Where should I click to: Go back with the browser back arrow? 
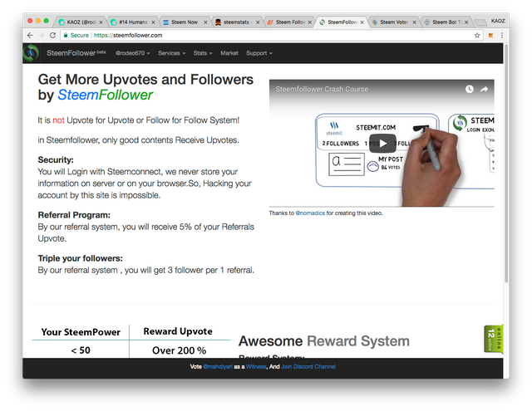click(x=30, y=35)
